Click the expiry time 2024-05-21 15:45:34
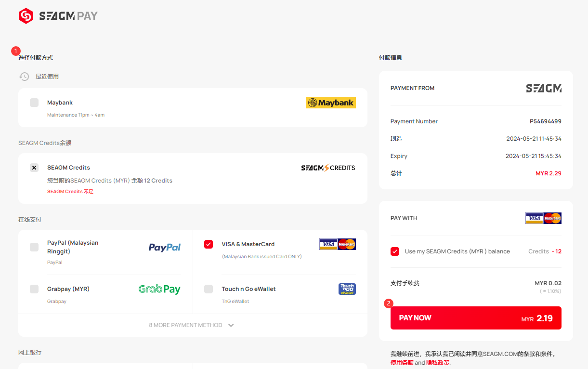 click(534, 156)
